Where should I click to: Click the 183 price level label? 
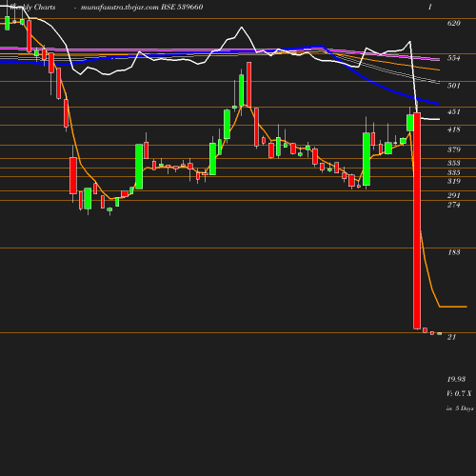point(453,252)
